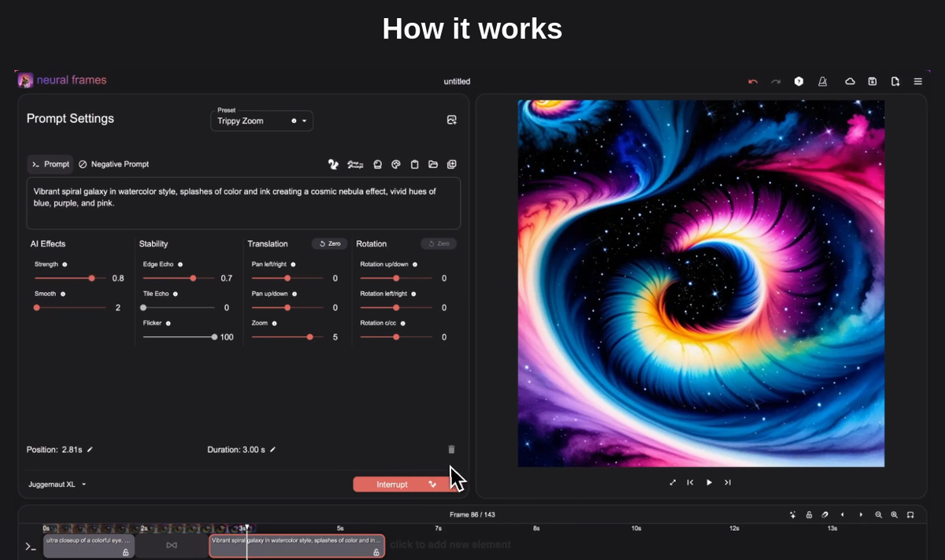Select the ultra closeup clip in the timeline
Viewport: 945px width, 560px height.
pyautogui.click(x=89, y=545)
